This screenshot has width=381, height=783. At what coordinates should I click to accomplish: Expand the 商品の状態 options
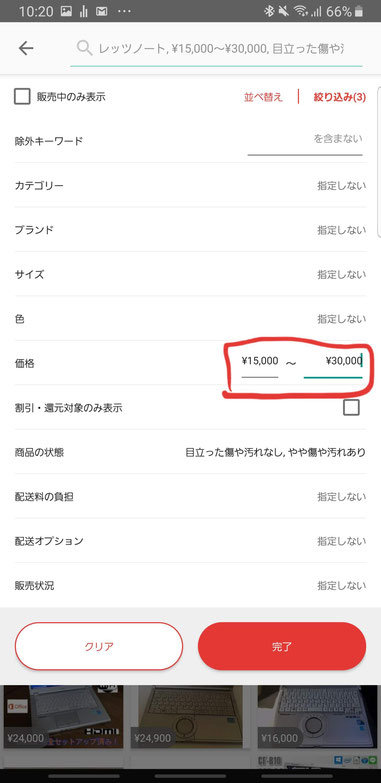[x=190, y=452]
